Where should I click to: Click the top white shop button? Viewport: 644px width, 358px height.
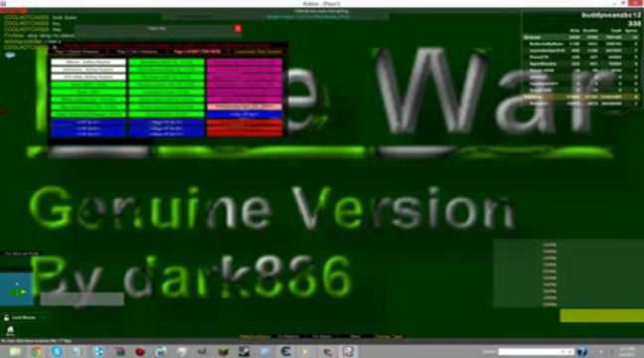pyautogui.click(x=88, y=62)
